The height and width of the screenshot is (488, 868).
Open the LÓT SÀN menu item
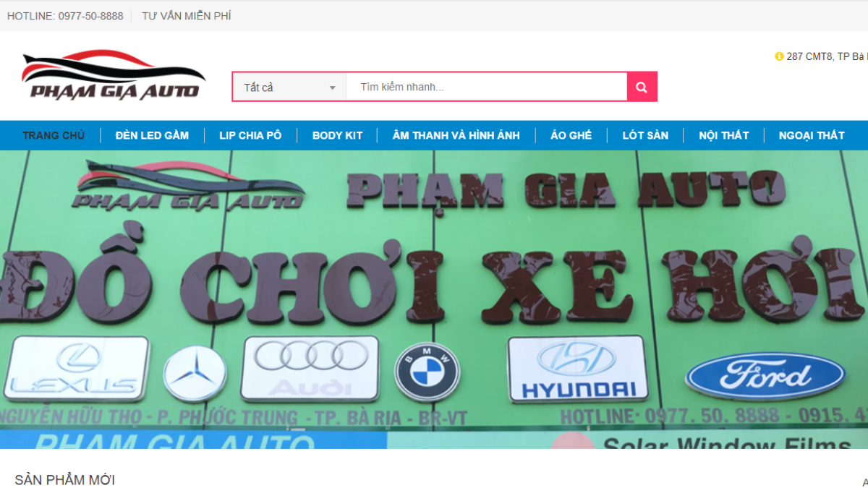pyautogui.click(x=645, y=135)
